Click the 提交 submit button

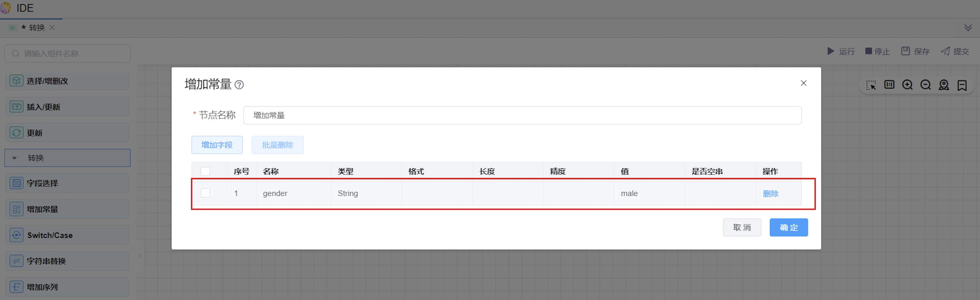point(955,51)
